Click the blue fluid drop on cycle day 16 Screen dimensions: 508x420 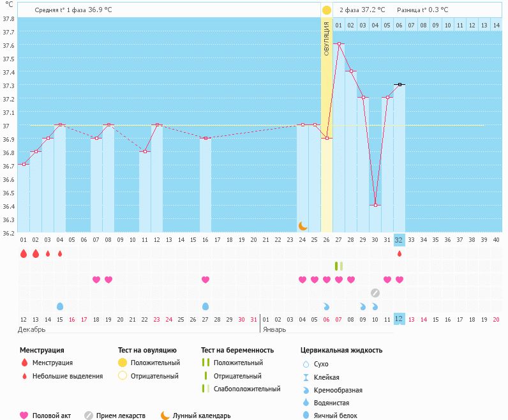[x=205, y=306]
